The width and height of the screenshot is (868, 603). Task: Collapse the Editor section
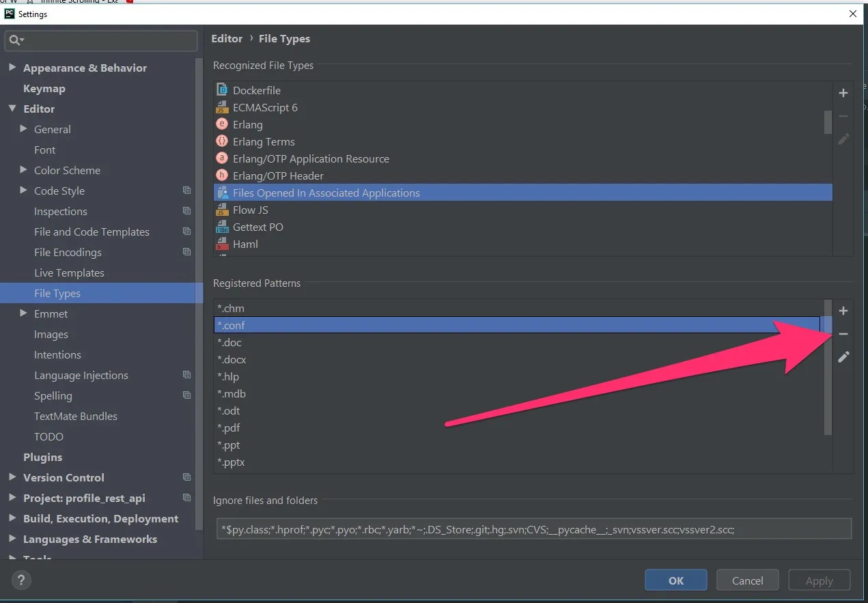pyautogui.click(x=12, y=109)
